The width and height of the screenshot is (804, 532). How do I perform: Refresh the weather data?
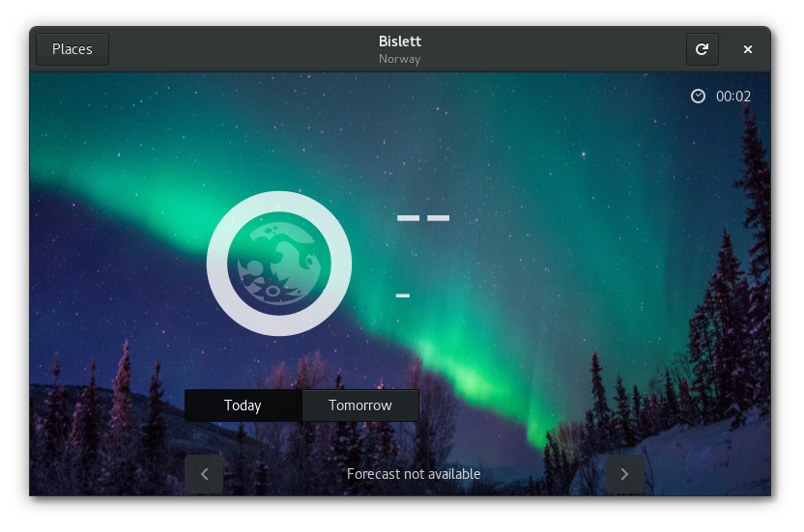(702, 49)
